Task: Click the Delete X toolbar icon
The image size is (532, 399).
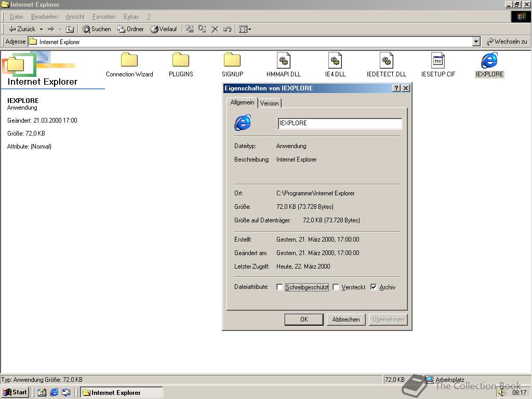Action: coord(215,29)
